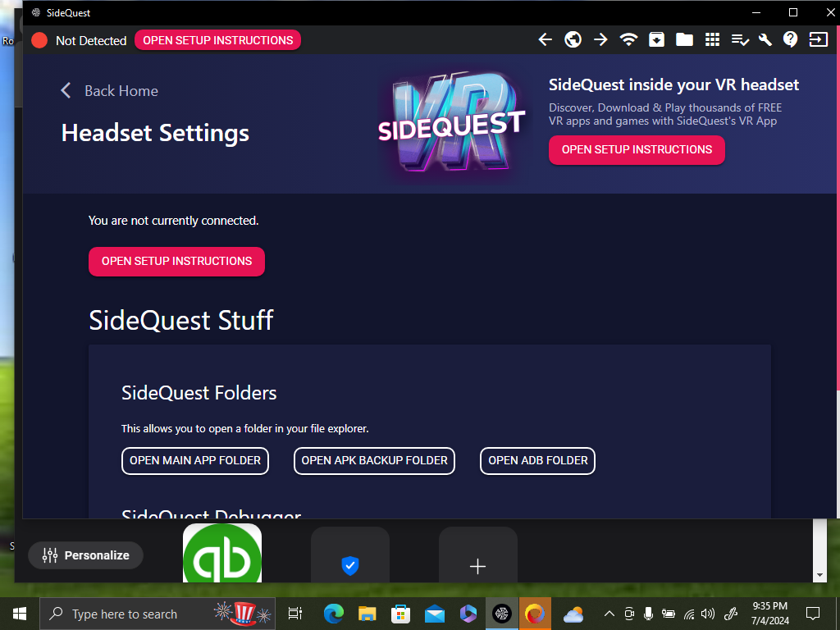Open the weather cloud icon on taskbar
This screenshot has width=840, height=630.
tap(573, 614)
